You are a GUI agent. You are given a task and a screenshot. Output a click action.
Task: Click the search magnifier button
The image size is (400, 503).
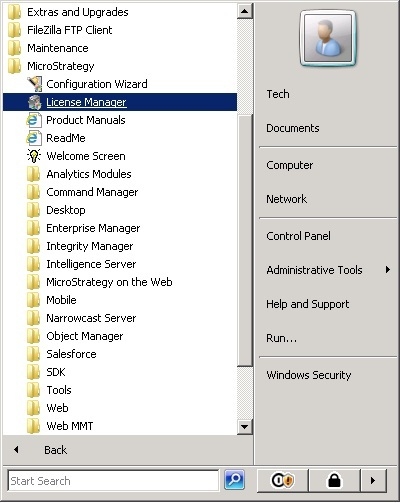click(x=235, y=480)
